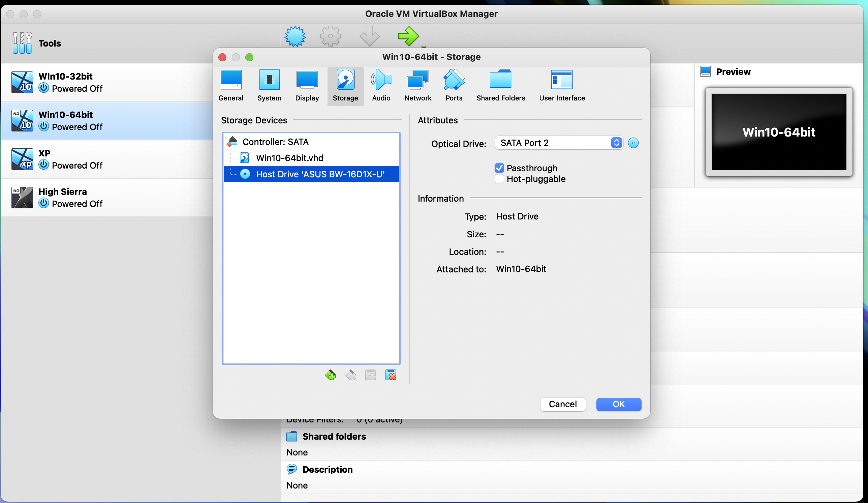Select the Win10-64bit.vhd disk entry

click(311, 158)
